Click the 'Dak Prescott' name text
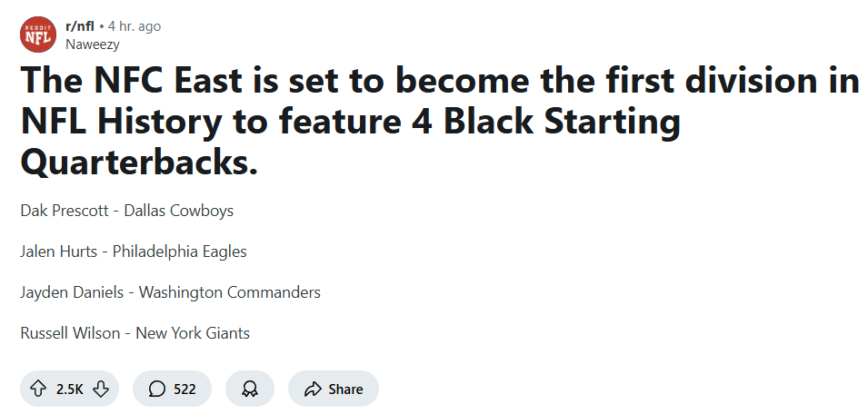This screenshot has height=414, width=868. (65, 211)
